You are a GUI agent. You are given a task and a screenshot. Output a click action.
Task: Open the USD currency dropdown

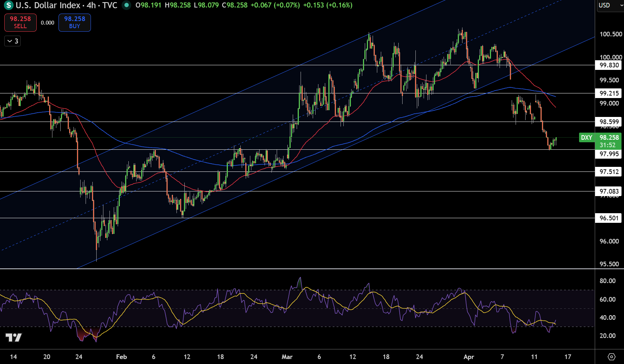click(610, 5)
